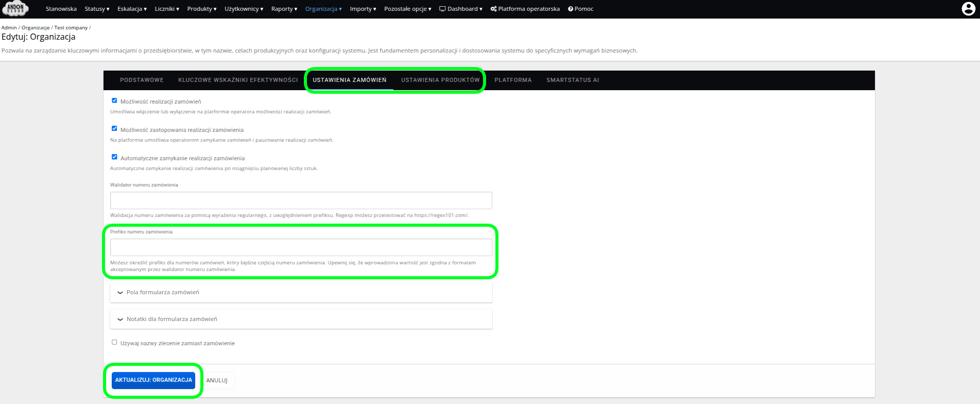The image size is (980, 404).
Task: Open the Organizacja dropdown menu
Action: click(x=323, y=9)
